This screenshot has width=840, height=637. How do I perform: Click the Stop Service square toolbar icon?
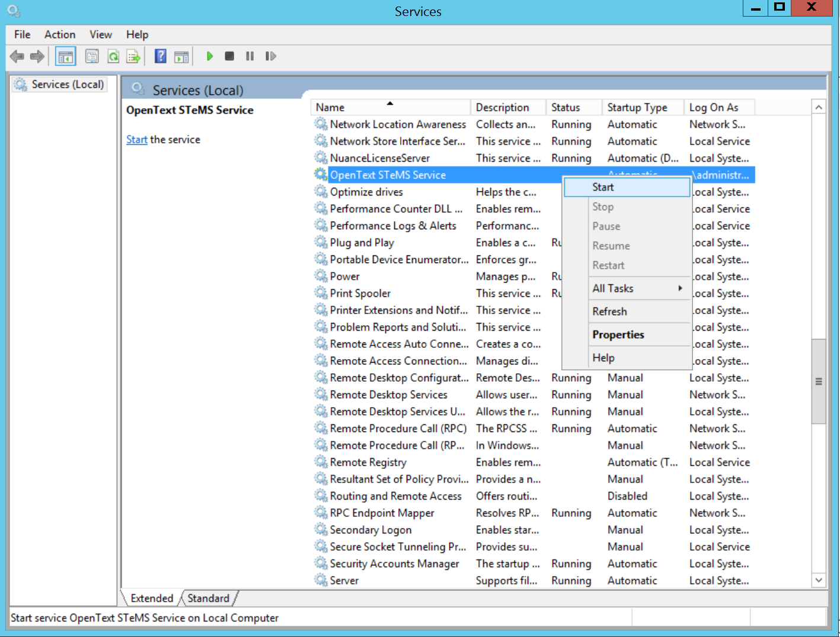229,56
